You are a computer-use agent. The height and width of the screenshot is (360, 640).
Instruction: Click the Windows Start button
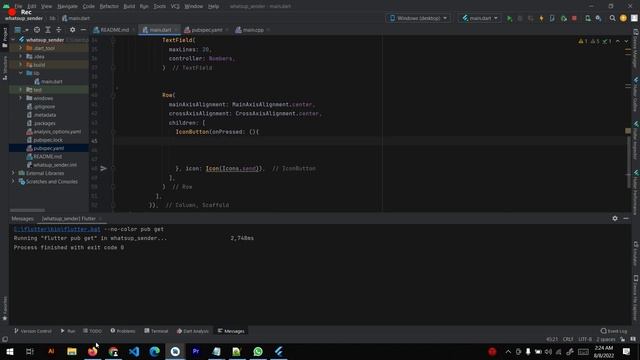tap(9, 351)
